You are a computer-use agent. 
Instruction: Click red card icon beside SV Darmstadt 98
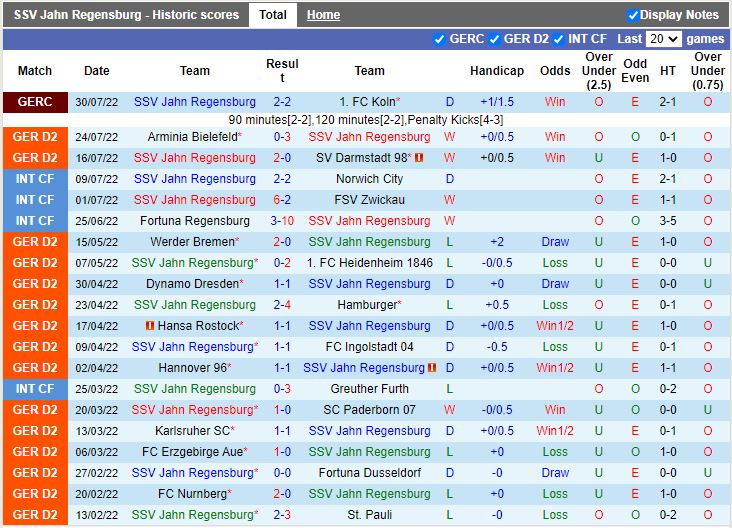coord(419,158)
